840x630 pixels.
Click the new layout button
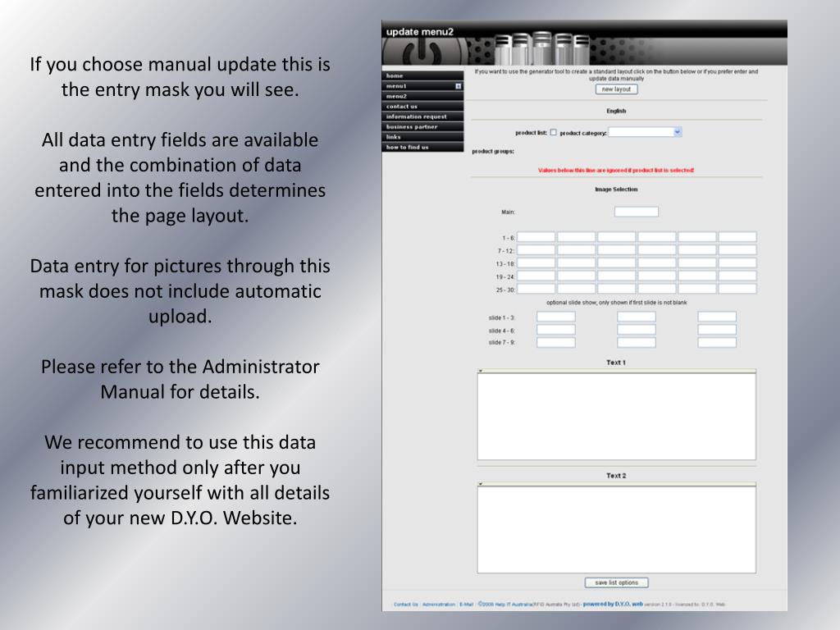pos(616,89)
